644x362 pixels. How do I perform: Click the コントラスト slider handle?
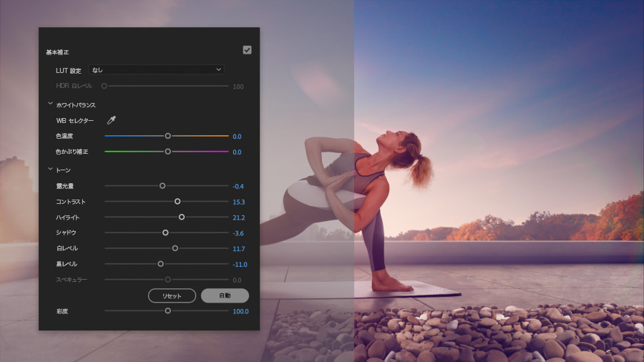point(177,202)
